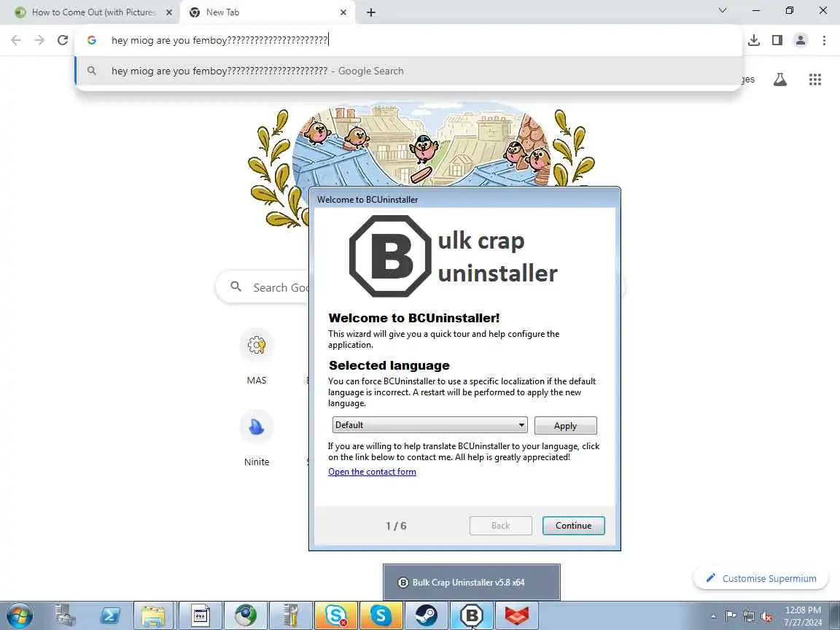Open the MAS shortcut tile
This screenshot has height=630, width=840.
(257, 357)
